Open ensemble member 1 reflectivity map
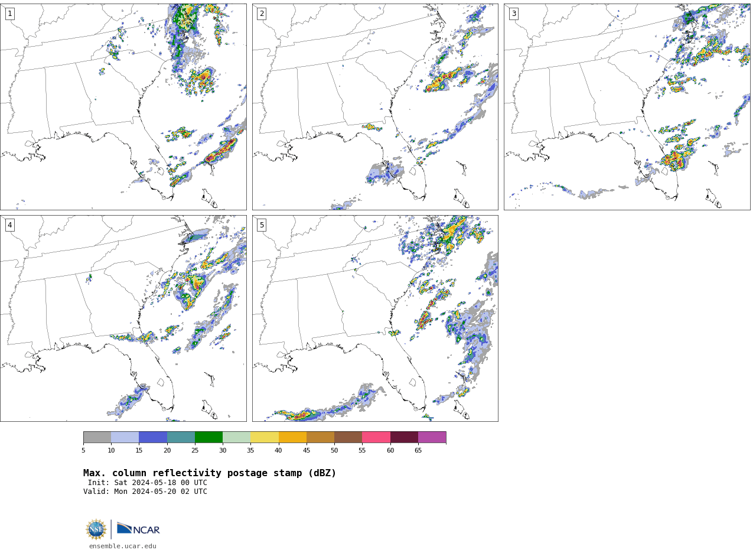 (123, 107)
